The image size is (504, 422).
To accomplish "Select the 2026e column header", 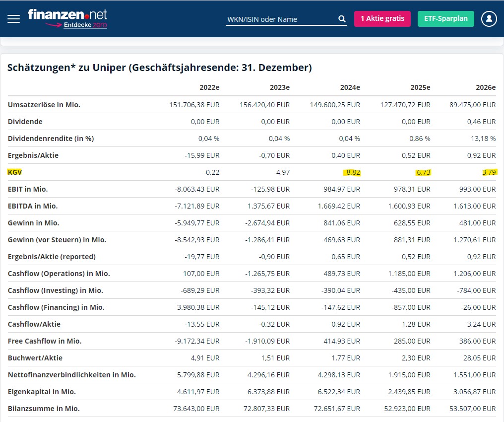I will 486,87.
